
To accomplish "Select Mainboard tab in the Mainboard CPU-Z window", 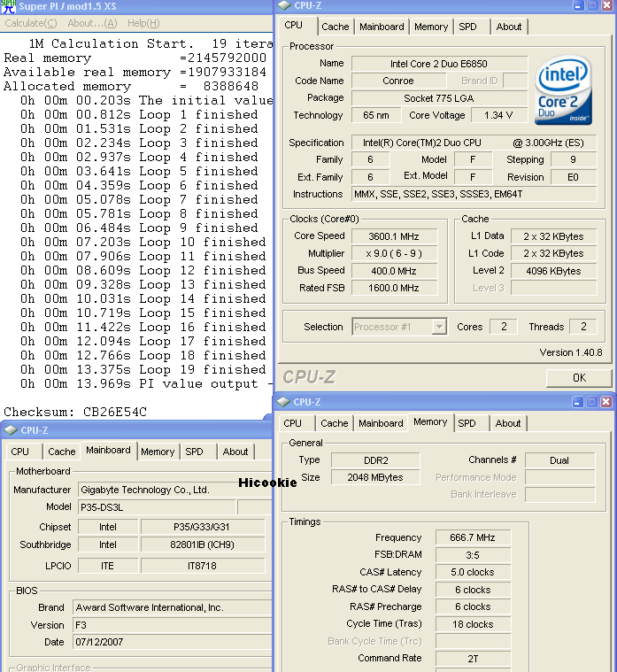I will click(x=108, y=450).
